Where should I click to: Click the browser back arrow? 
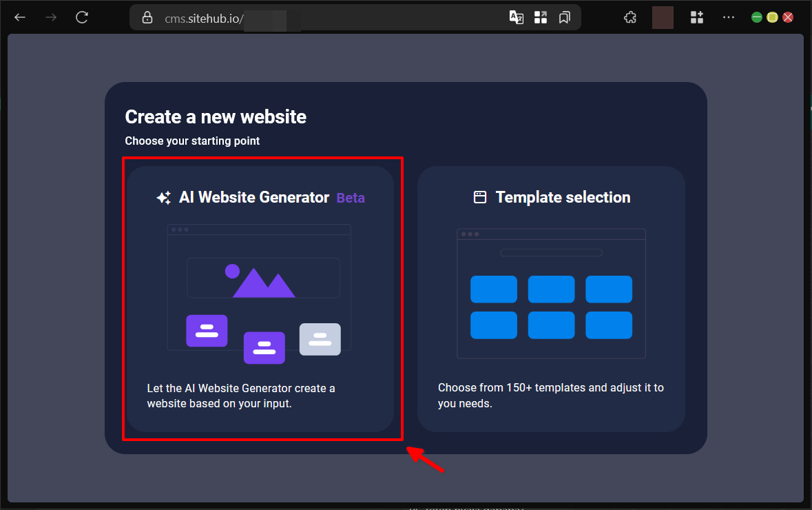20,17
